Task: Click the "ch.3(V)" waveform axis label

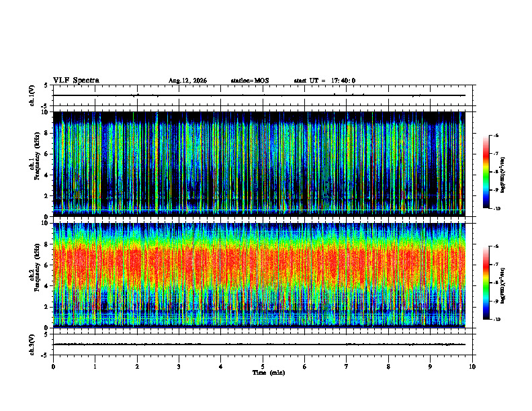Action: click(32, 345)
